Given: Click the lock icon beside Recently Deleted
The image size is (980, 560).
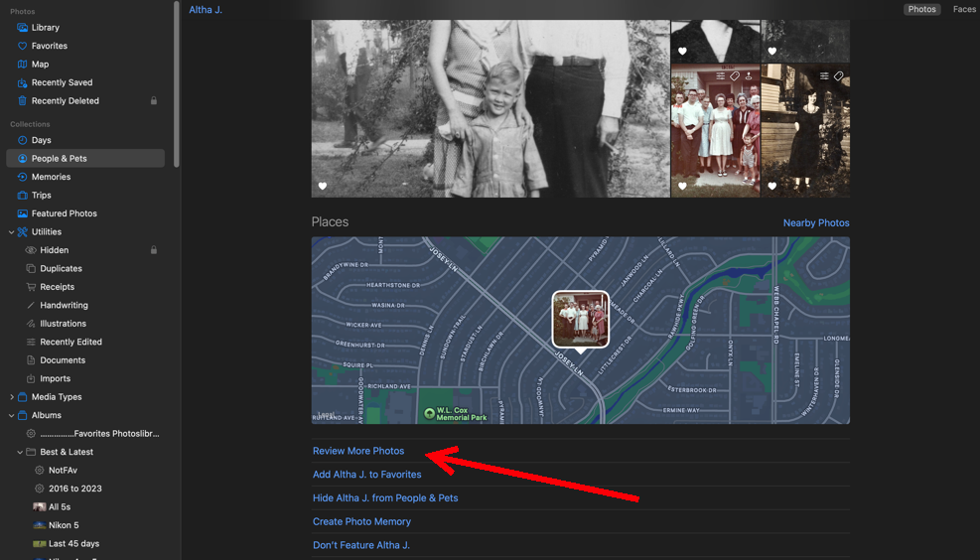Looking at the screenshot, I should (x=154, y=100).
